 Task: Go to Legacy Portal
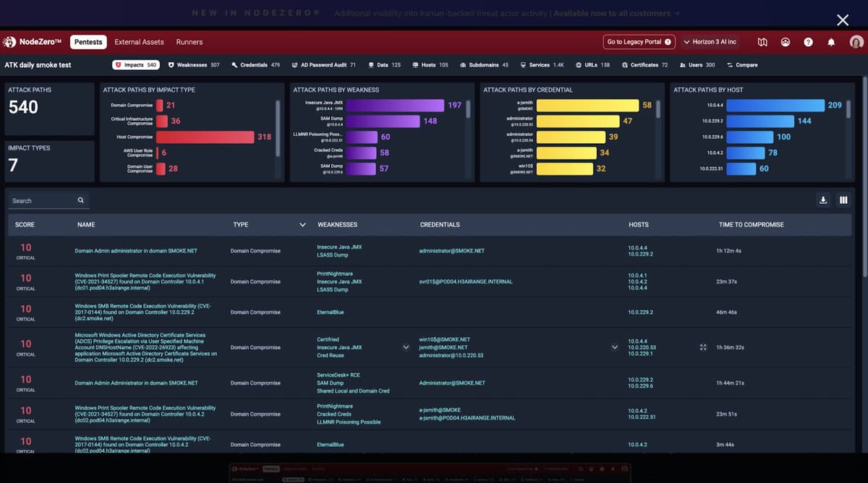tap(639, 42)
